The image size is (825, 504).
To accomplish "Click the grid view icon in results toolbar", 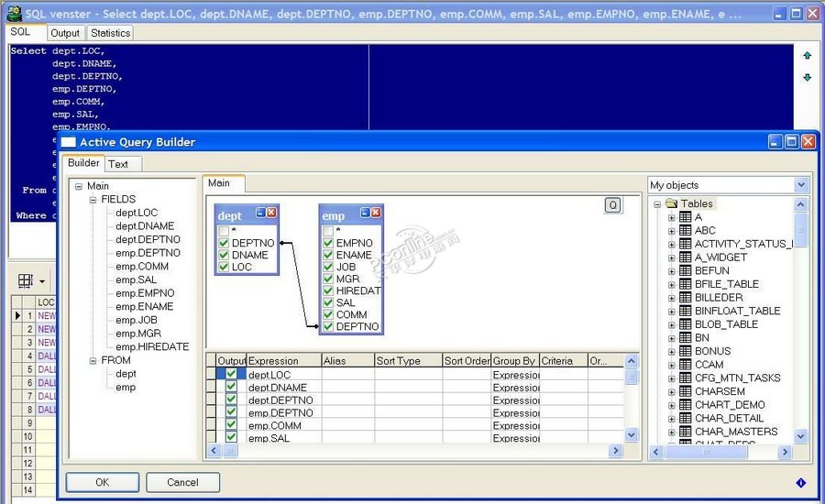I will pos(25,280).
